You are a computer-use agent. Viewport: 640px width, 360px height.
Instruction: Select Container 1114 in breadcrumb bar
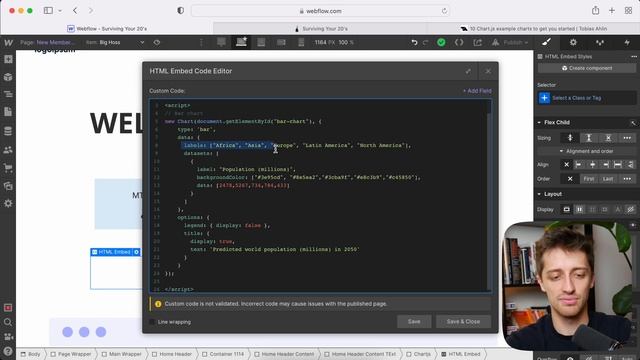(x=223, y=354)
